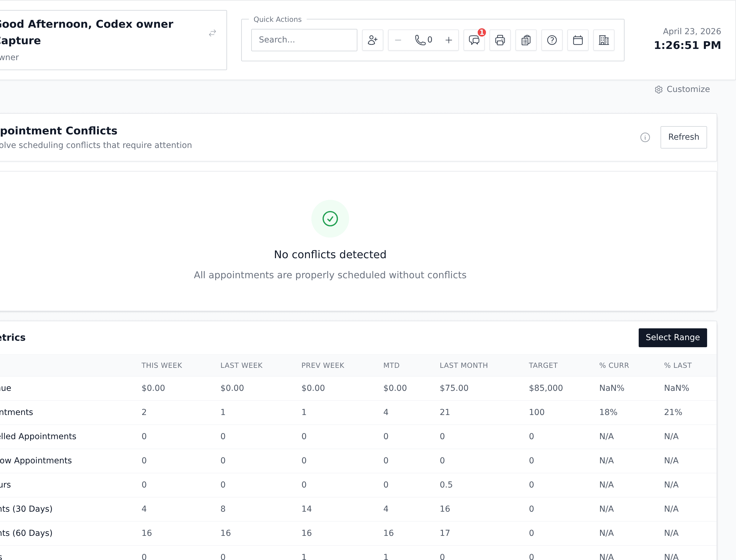Click % LAST column header
The width and height of the screenshot is (736, 560).
678,365
